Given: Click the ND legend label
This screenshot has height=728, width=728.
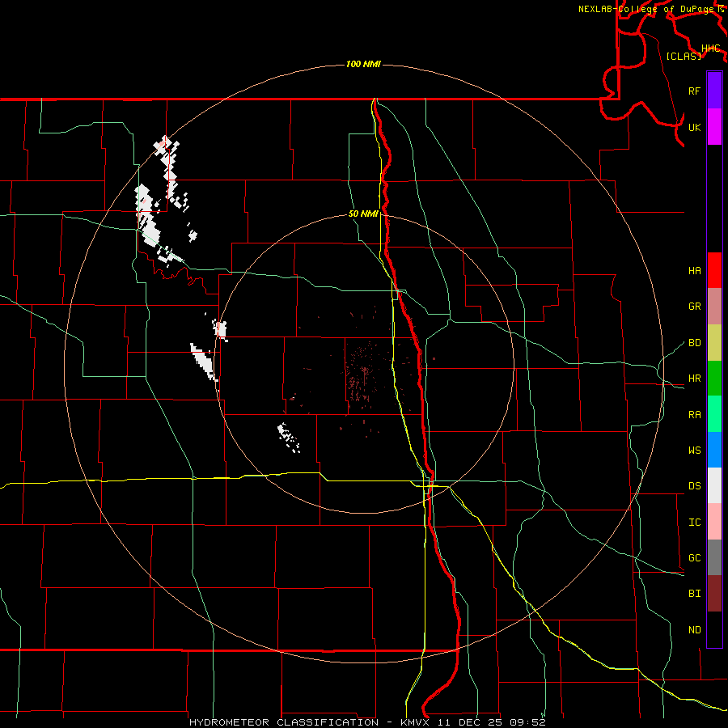Looking at the screenshot, I should [695, 630].
